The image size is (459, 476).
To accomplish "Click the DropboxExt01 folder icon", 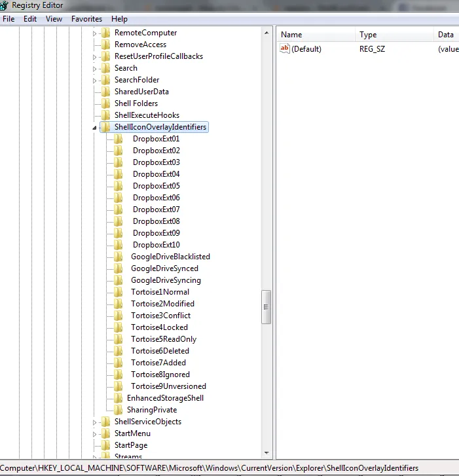I will (118, 139).
